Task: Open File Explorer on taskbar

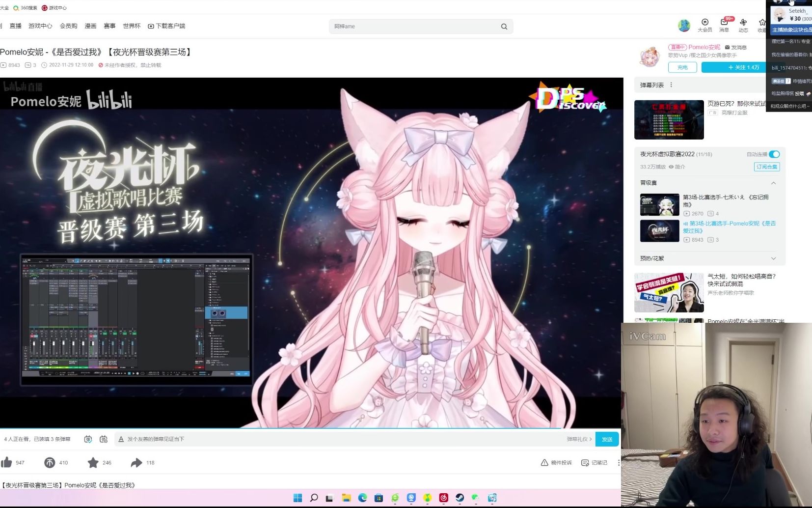Action: [346, 498]
